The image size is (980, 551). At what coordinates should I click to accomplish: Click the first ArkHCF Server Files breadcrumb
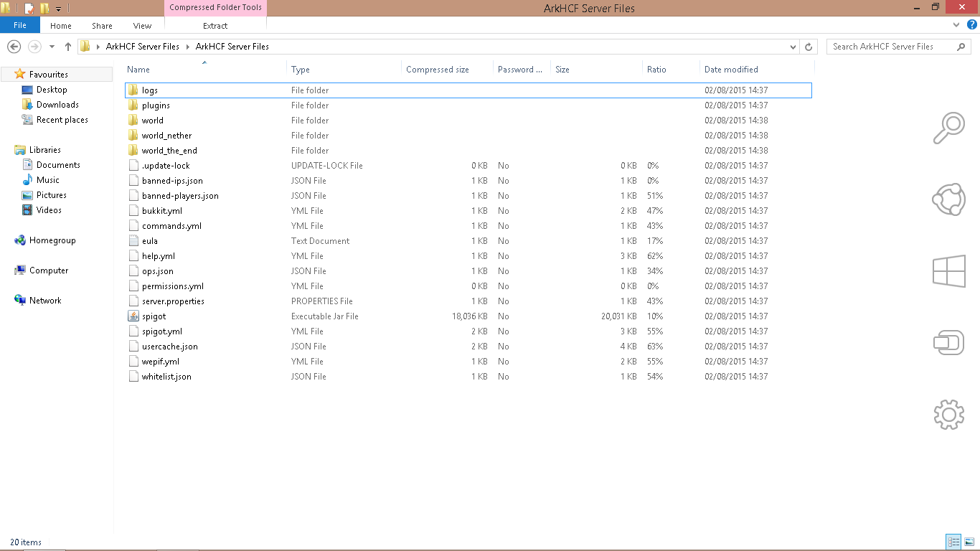pos(143,47)
